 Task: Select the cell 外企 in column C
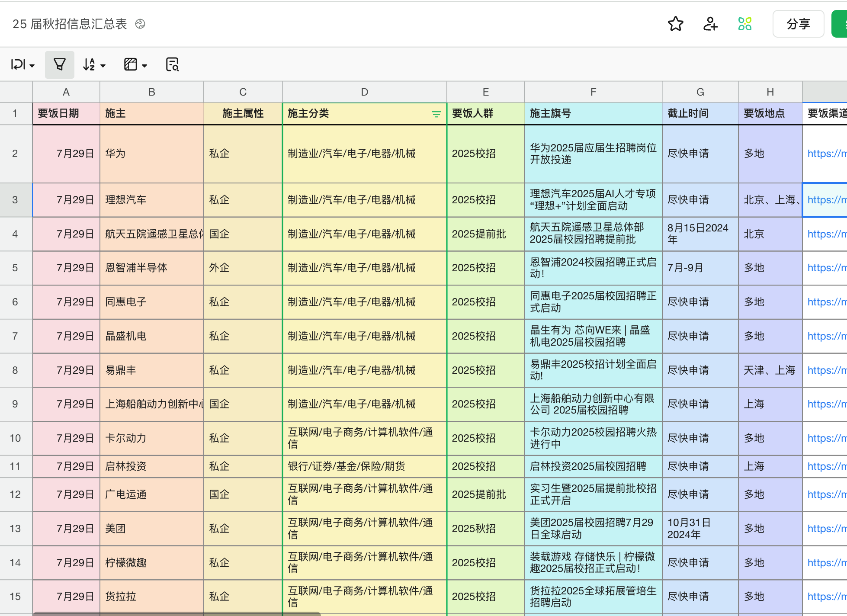pyautogui.click(x=243, y=268)
